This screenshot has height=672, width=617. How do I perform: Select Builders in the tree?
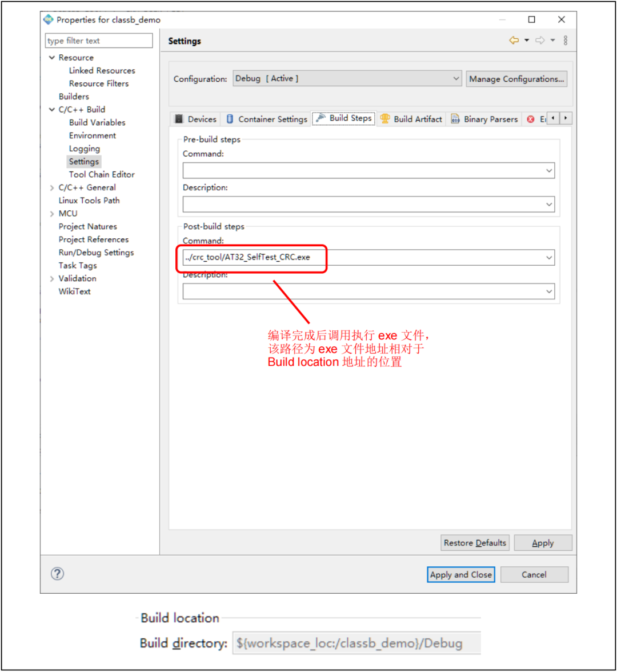click(x=74, y=97)
